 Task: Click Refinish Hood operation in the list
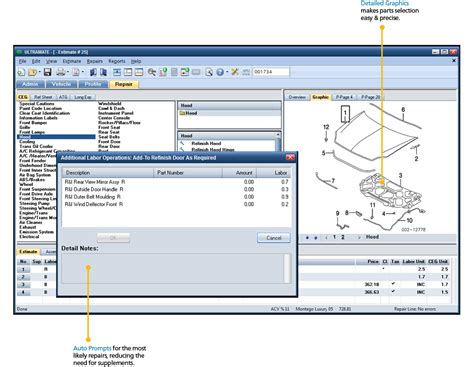click(x=206, y=143)
